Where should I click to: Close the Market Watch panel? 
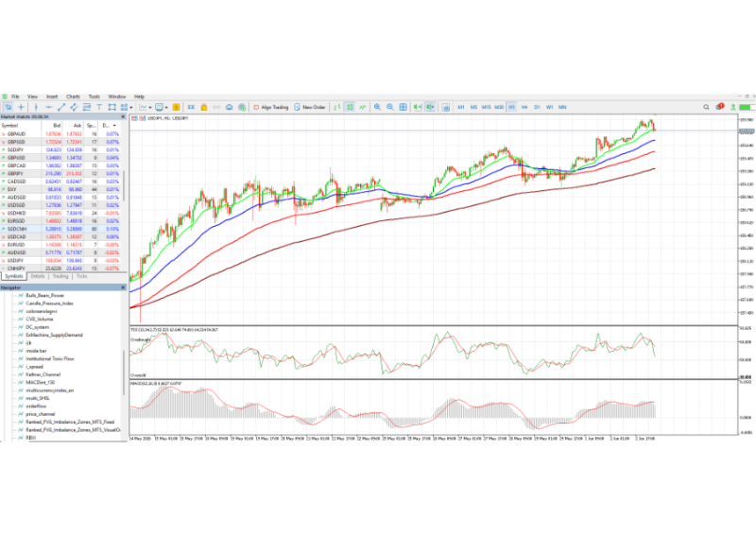tap(123, 117)
